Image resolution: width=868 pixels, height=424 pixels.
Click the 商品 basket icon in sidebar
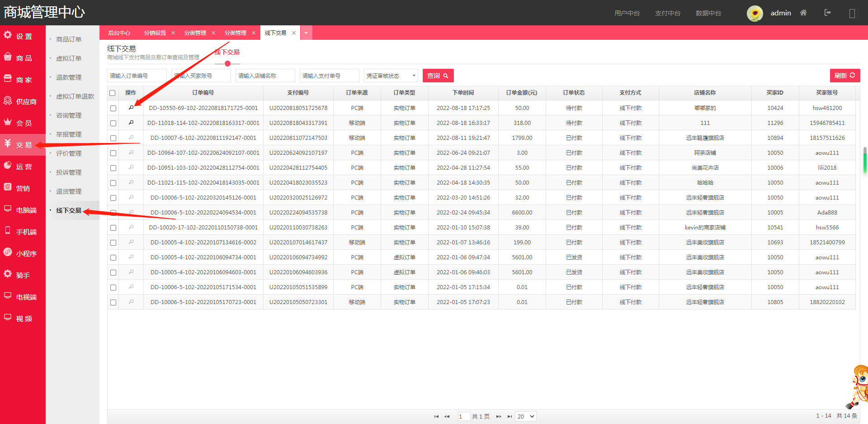[x=8, y=57]
